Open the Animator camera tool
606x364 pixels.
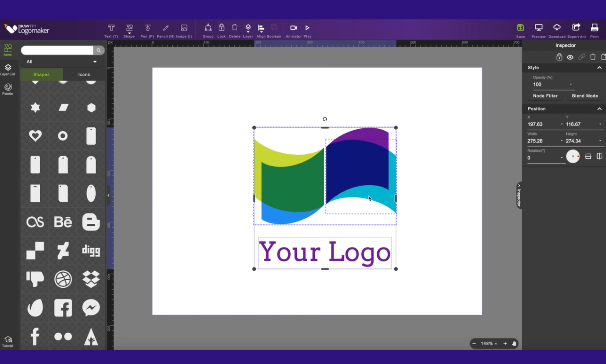tap(294, 31)
